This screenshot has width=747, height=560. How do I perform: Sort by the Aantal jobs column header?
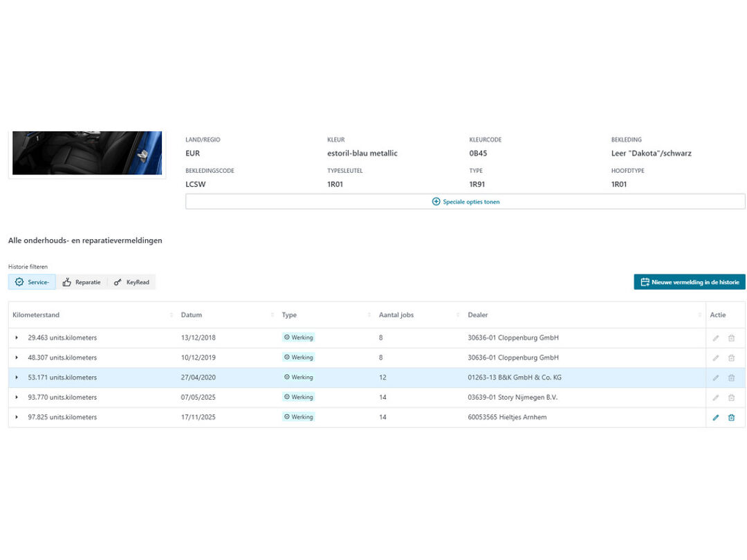coord(396,315)
